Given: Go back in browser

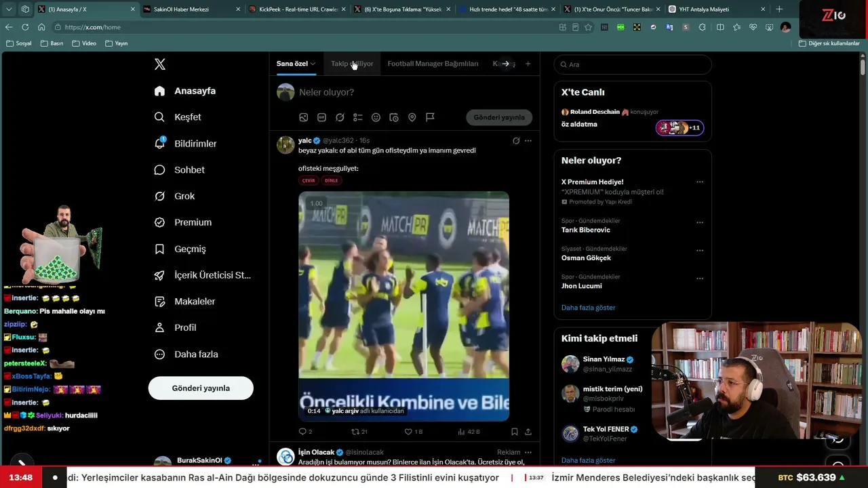Looking at the screenshot, I should click(9, 27).
